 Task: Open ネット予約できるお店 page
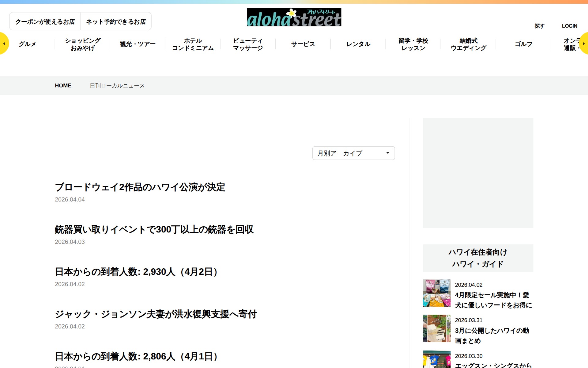(116, 21)
